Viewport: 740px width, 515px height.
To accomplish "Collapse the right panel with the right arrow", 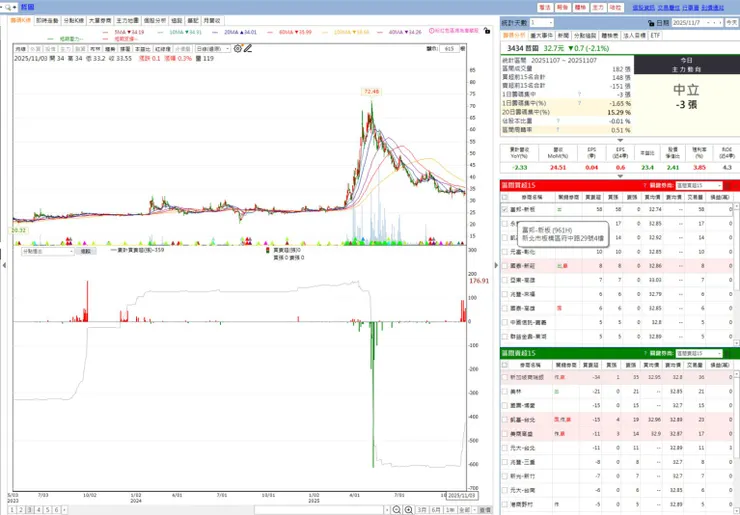I will click(x=496, y=265).
